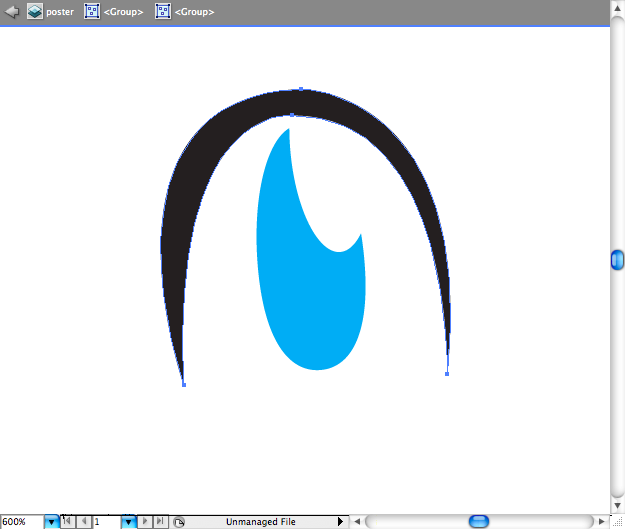Click the Unmanaged File status text

[261, 522]
